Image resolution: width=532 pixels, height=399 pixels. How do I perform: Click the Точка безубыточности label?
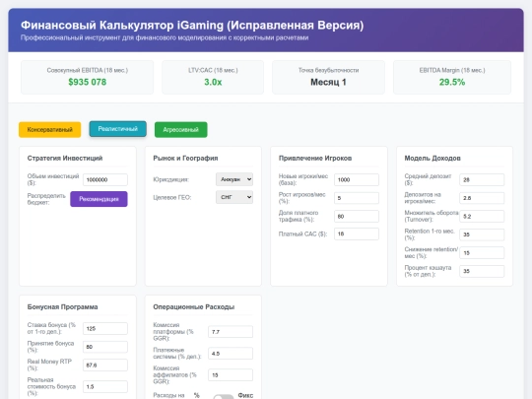328,70
